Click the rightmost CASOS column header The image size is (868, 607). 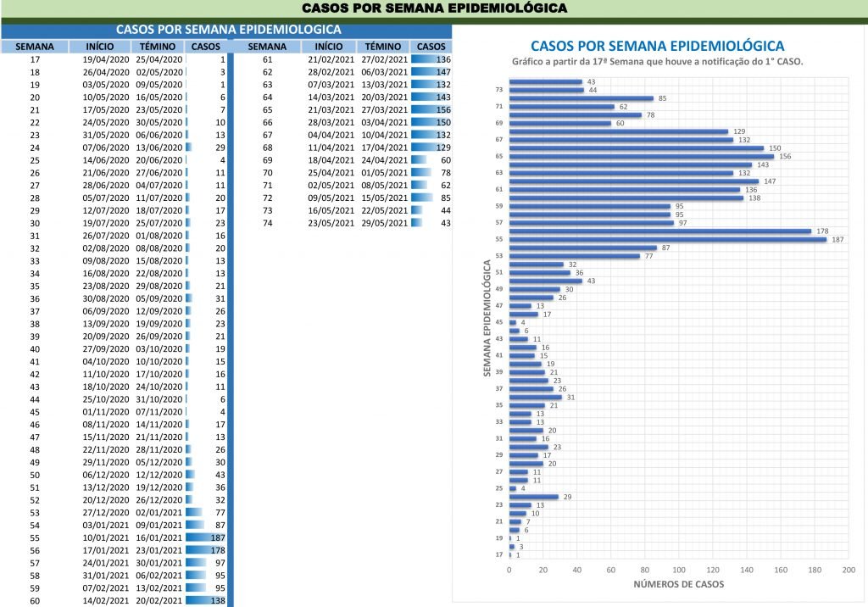coord(431,46)
